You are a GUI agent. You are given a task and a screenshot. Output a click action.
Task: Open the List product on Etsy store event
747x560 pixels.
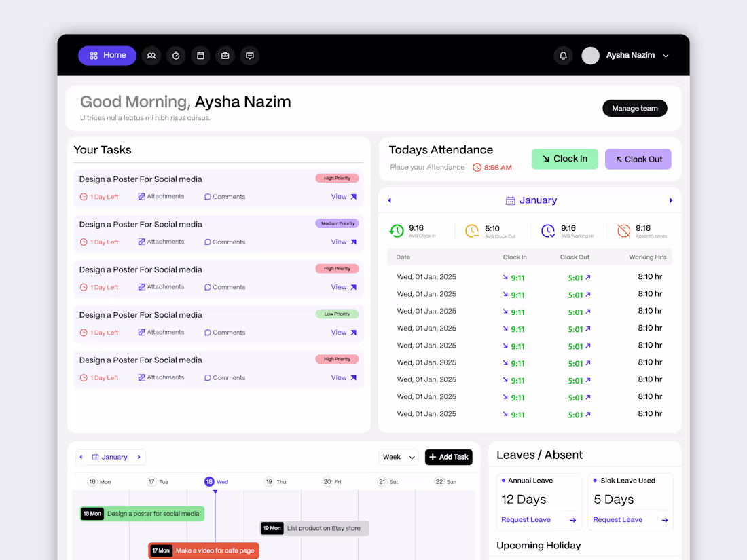coord(314,528)
